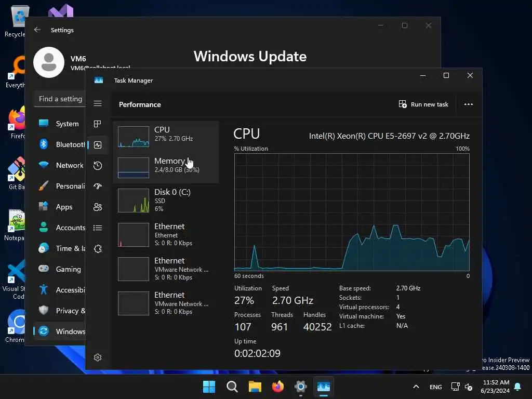Select Disk 0 (C:) performance entry
Screen dimensions: 532x399
pyautogui.click(x=166, y=200)
